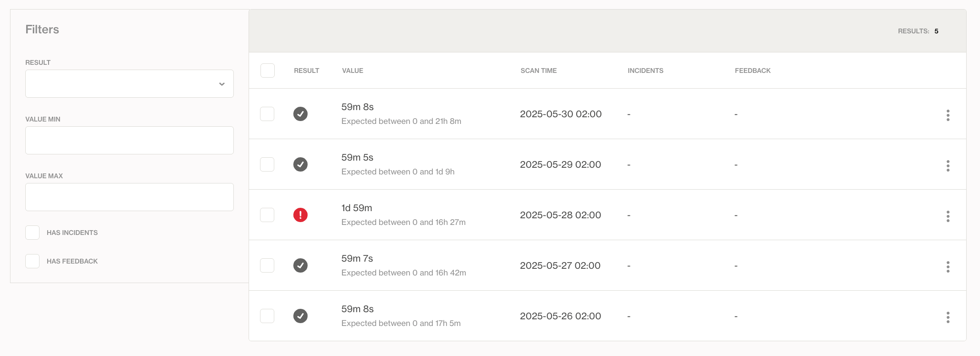980x356 pixels.
Task: Enable the Has Incidents filter checkbox
Action: tap(32, 233)
